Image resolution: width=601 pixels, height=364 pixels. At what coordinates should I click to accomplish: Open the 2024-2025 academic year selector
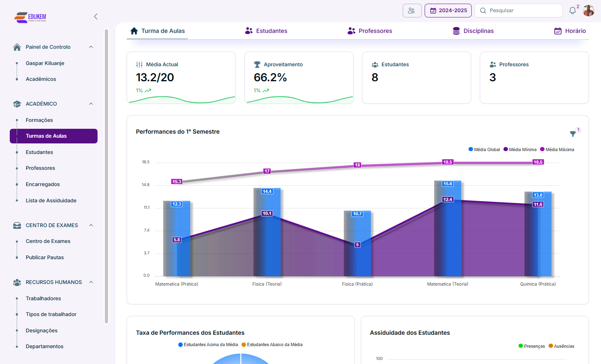pos(448,11)
